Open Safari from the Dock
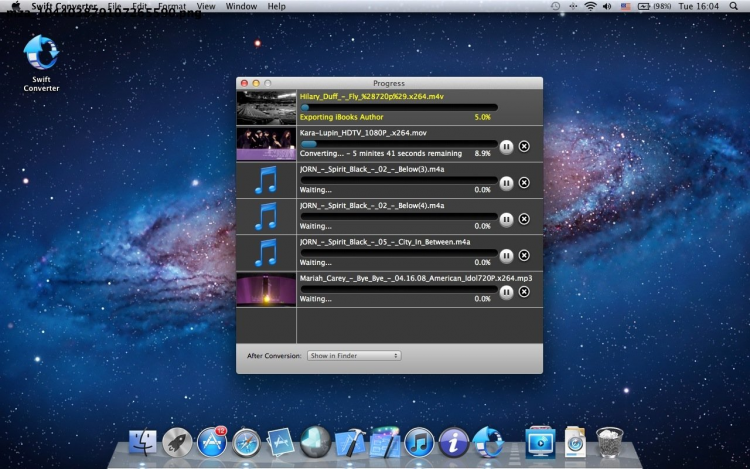Screen dimensions: 750x469 246,441
